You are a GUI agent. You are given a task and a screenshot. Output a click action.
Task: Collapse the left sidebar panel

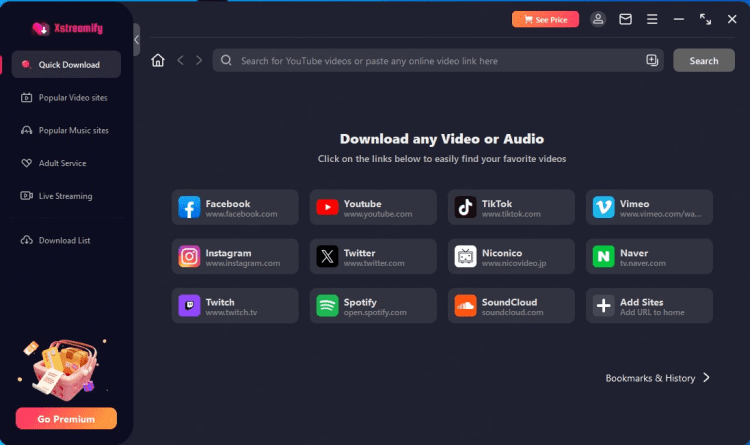(136, 40)
